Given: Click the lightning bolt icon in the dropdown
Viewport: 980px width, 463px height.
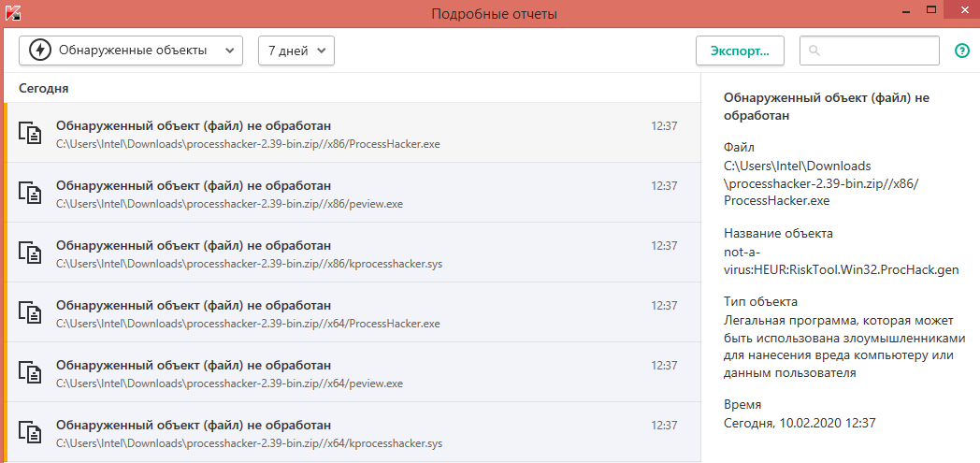Looking at the screenshot, I should pyautogui.click(x=40, y=51).
